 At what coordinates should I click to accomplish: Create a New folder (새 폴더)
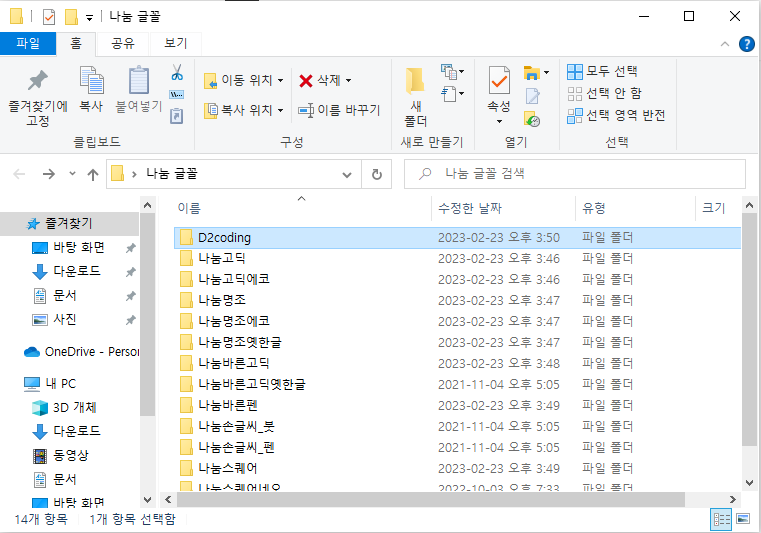coord(415,96)
